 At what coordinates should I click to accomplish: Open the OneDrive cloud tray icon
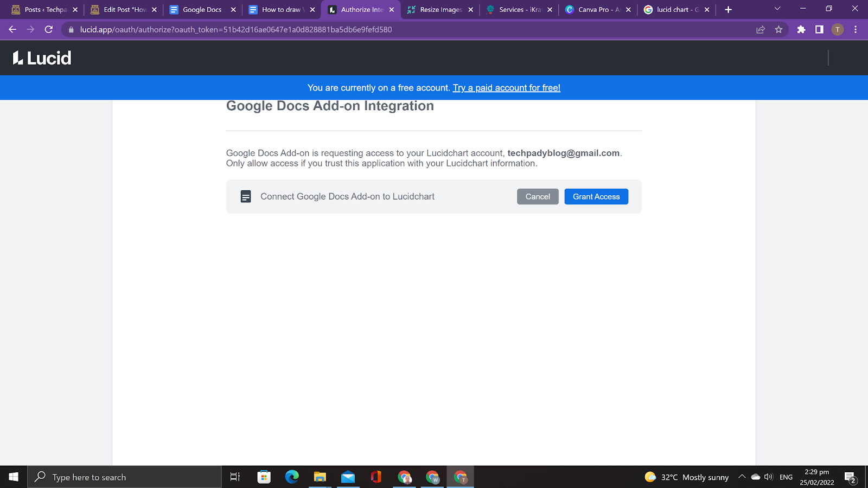pos(755,477)
